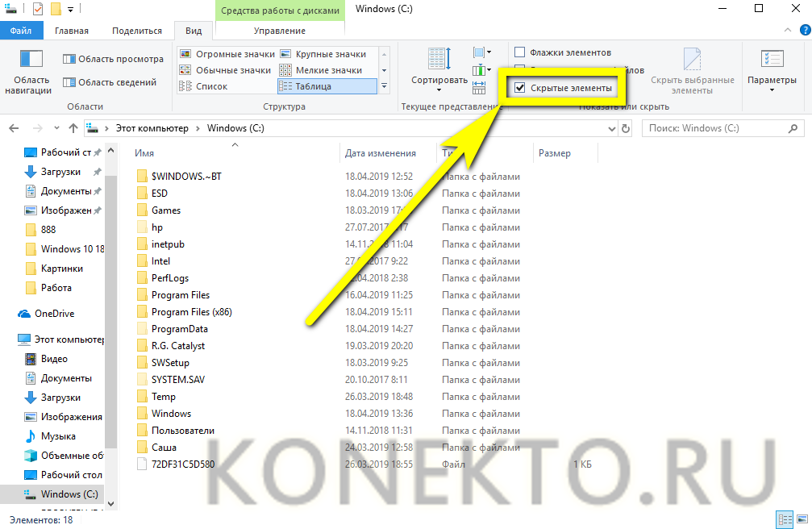Click navigation pane scroll up arrow

click(x=110, y=151)
